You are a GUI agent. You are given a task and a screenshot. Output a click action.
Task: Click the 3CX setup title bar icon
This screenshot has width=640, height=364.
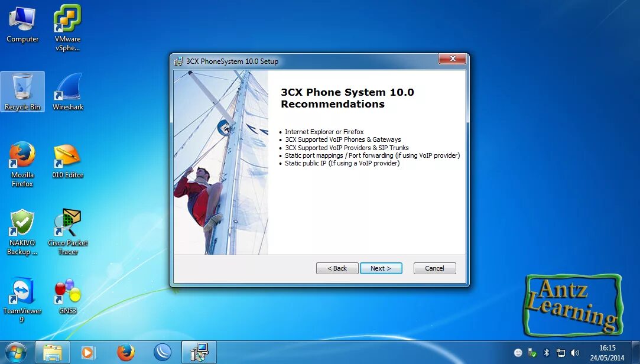tap(178, 61)
